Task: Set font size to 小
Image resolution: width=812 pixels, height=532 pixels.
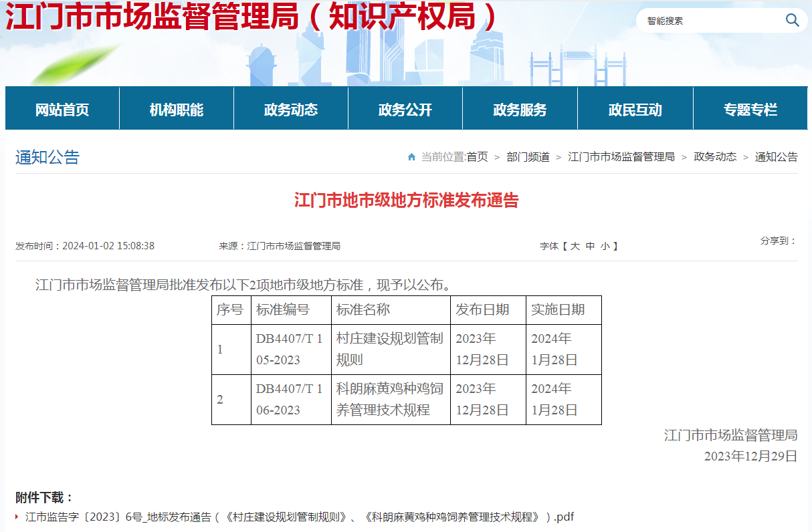Action: [x=605, y=246]
